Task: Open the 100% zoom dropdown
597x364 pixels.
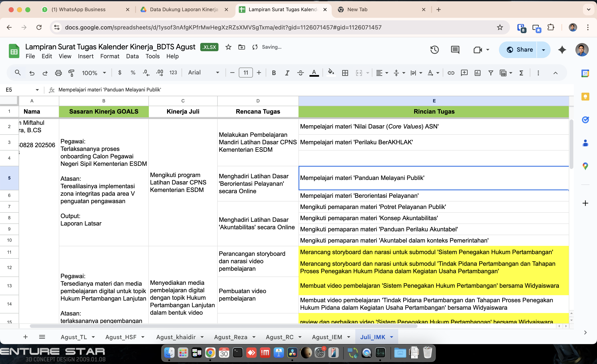Action: click(x=94, y=73)
